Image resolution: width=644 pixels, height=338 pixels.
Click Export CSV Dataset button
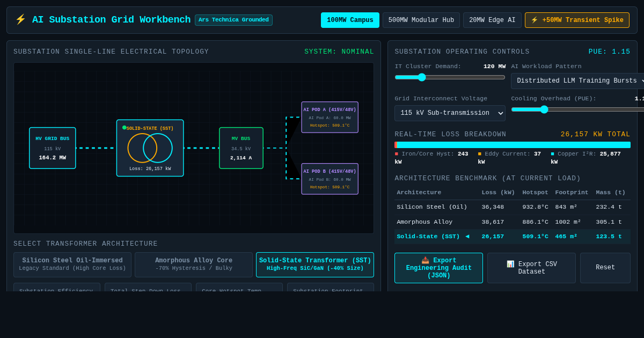(x=531, y=268)
